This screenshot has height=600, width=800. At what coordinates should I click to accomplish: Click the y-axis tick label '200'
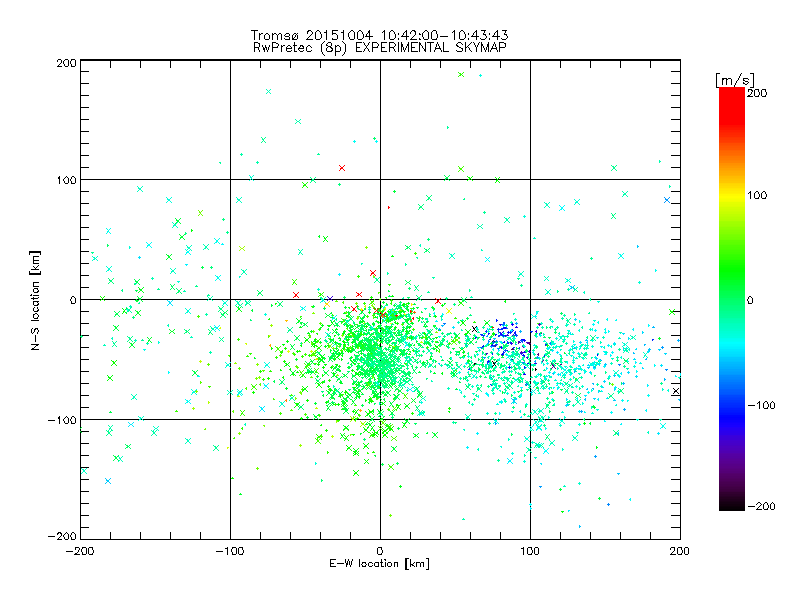click(67, 63)
